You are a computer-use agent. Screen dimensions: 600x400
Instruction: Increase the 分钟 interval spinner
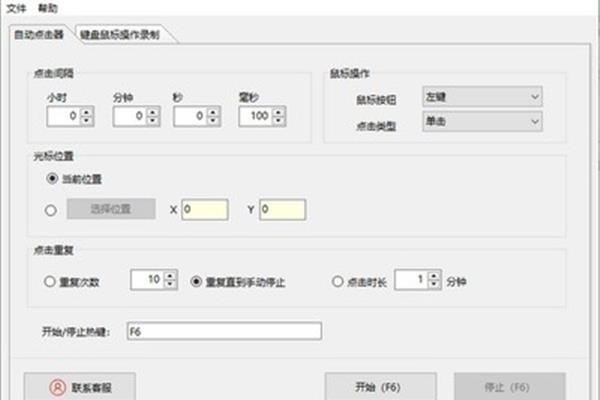[x=153, y=112]
